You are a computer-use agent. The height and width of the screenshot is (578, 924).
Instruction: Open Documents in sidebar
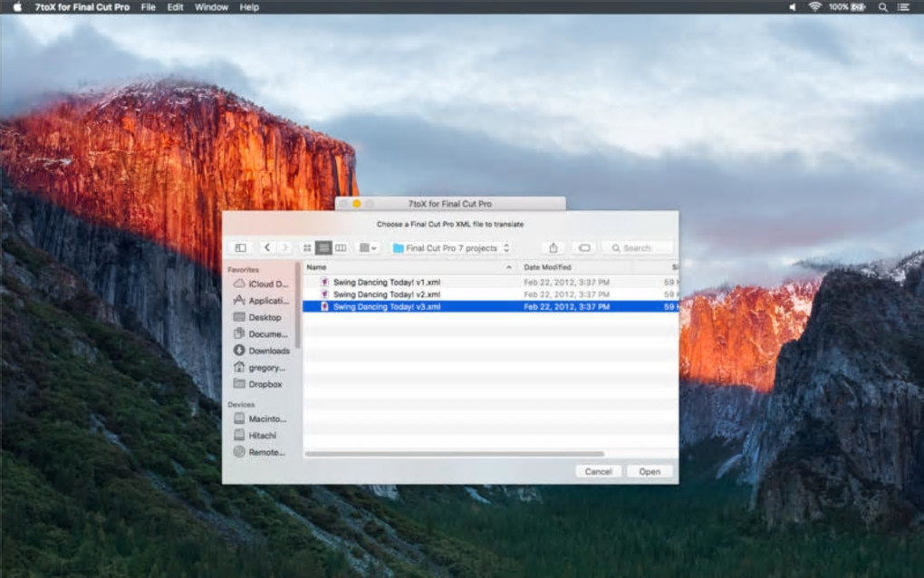pyautogui.click(x=261, y=334)
